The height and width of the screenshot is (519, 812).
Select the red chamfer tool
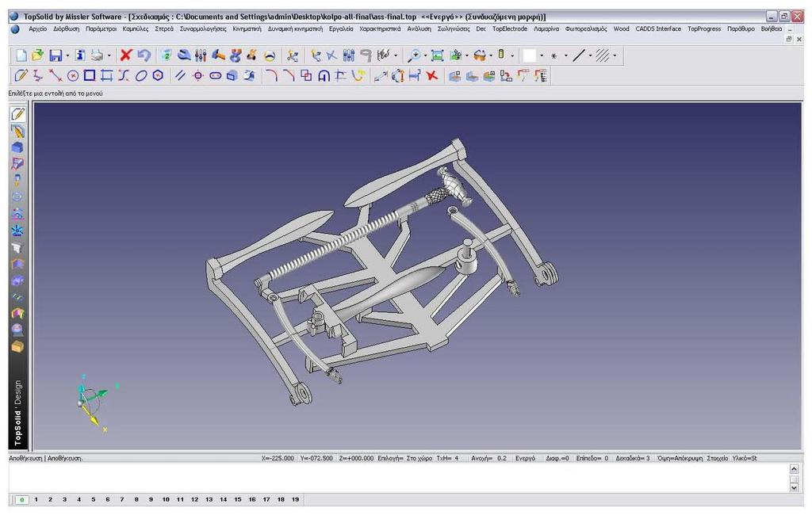289,75
